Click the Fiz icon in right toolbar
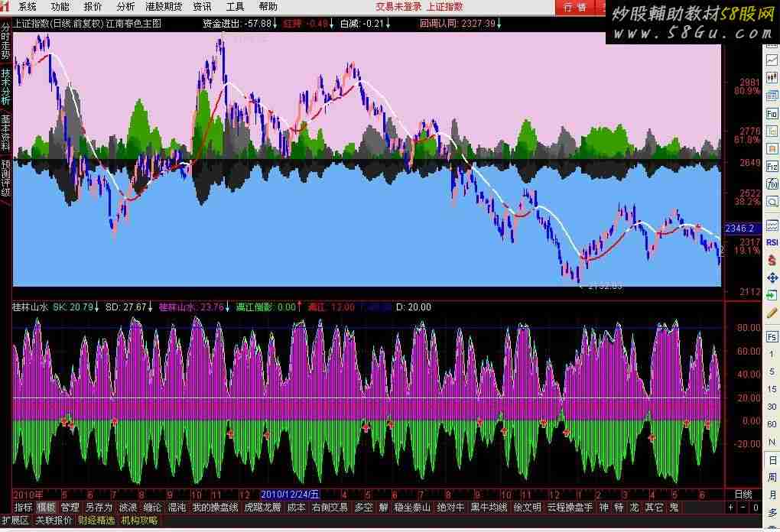The width and height of the screenshot is (780, 532). pyautogui.click(x=772, y=167)
